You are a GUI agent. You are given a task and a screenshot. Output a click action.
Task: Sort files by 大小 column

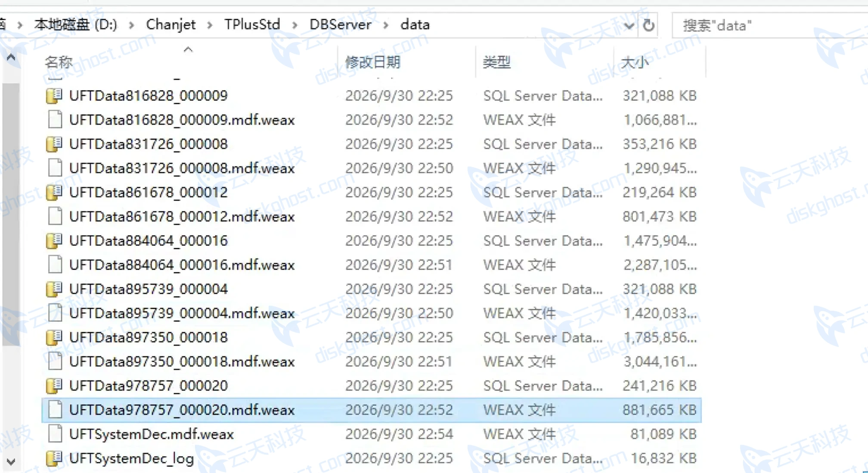(635, 62)
